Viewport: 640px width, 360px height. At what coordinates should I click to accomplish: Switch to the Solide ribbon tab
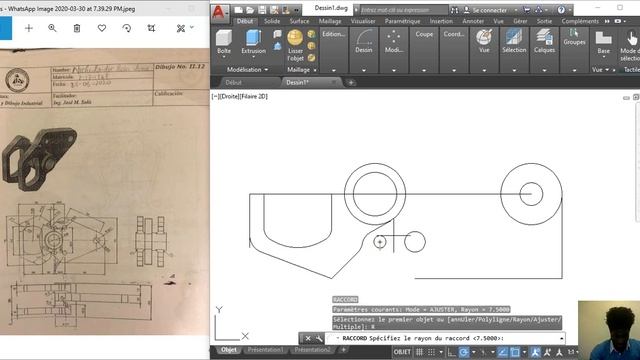pos(272,21)
